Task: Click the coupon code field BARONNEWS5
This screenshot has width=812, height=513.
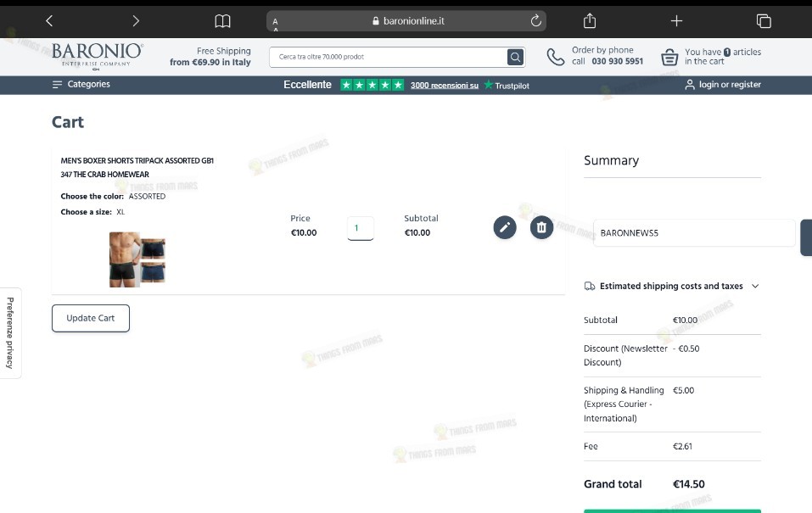Action: (694, 233)
